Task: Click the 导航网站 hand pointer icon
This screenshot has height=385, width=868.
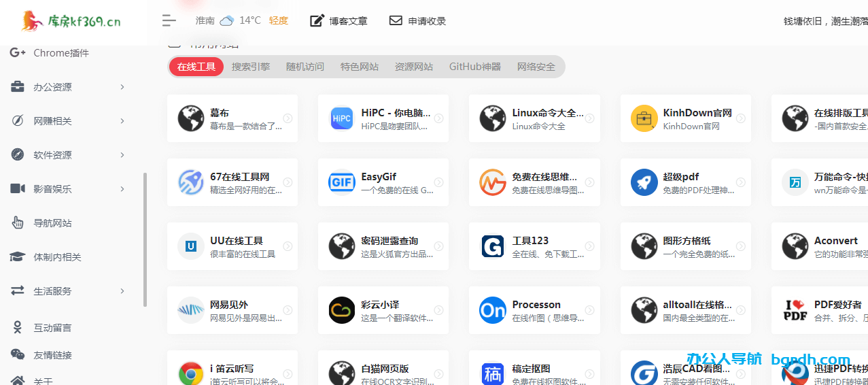Action: [18, 222]
